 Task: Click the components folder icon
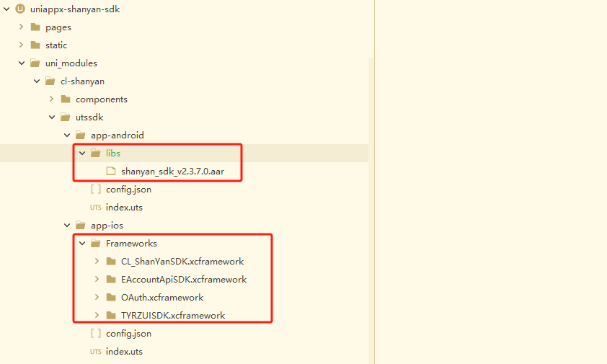(x=66, y=99)
